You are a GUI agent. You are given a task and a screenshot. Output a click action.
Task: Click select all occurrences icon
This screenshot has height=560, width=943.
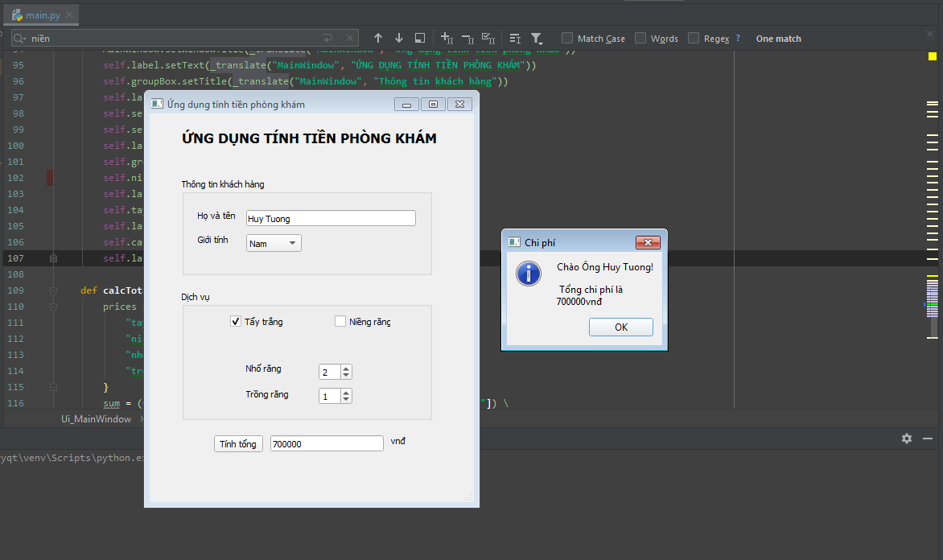coord(488,38)
